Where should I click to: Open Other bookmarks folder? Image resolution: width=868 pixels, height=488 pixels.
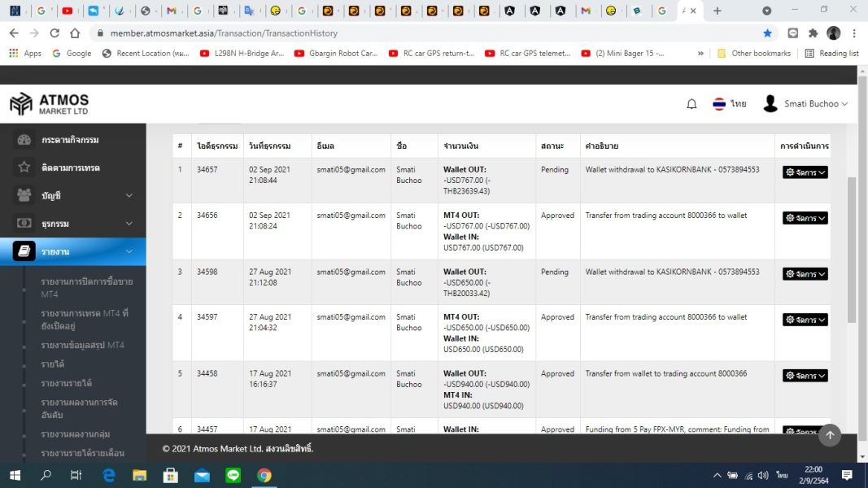tap(754, 53)
